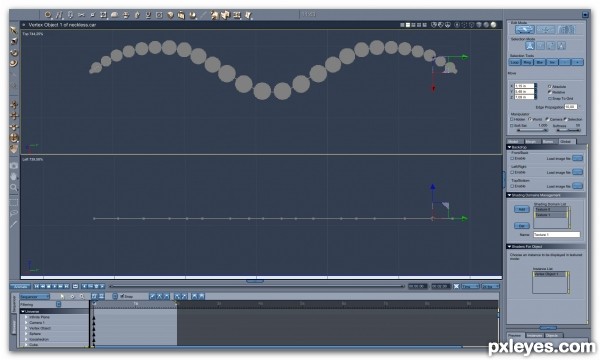Collapse the Backdrop section
600x360 pixels.
510,147
